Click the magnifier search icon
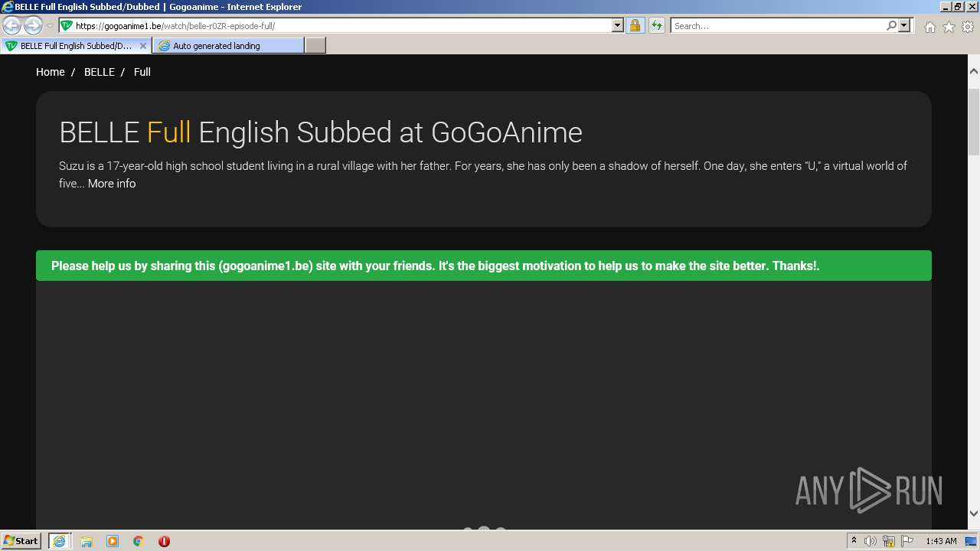This screenshot has height=551, width=980. click(891, 25)
